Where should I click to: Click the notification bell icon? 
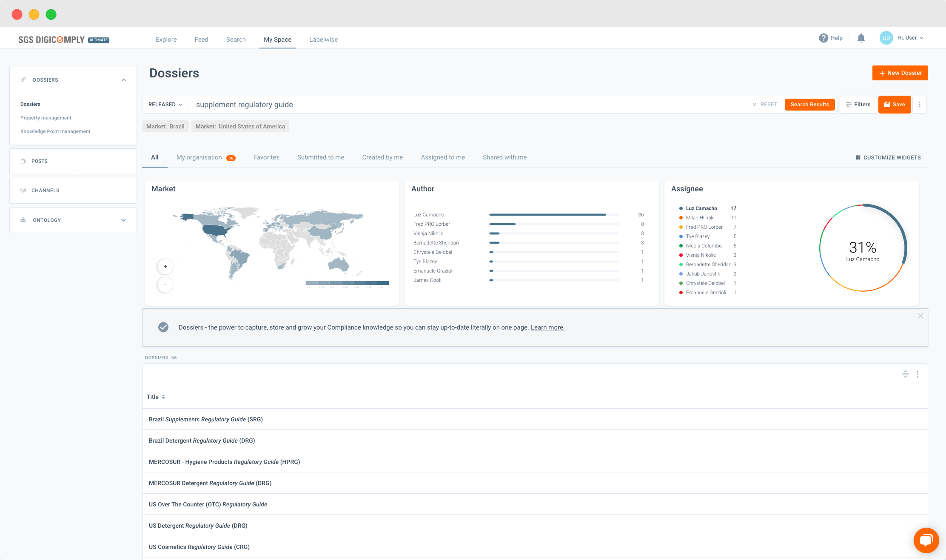click(x=861, y=38)
